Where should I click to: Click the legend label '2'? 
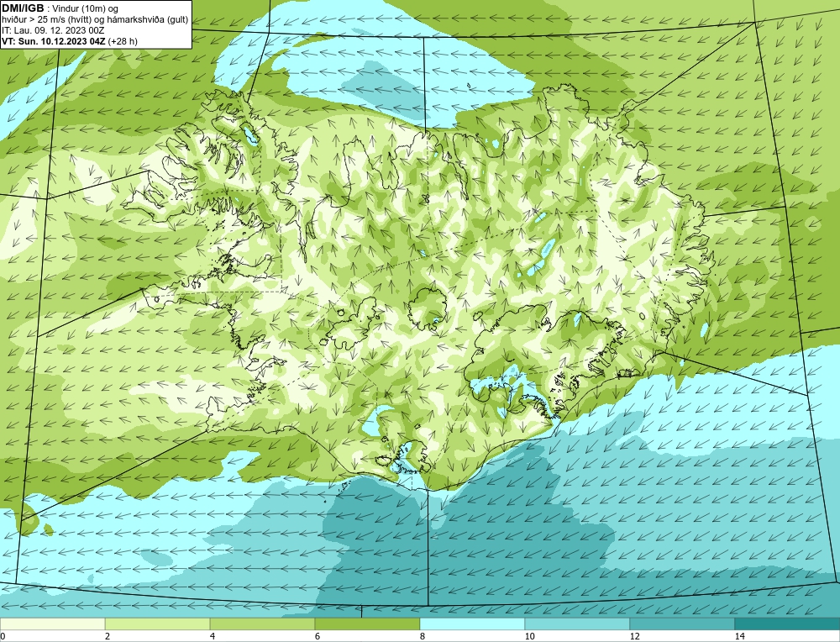108,636
